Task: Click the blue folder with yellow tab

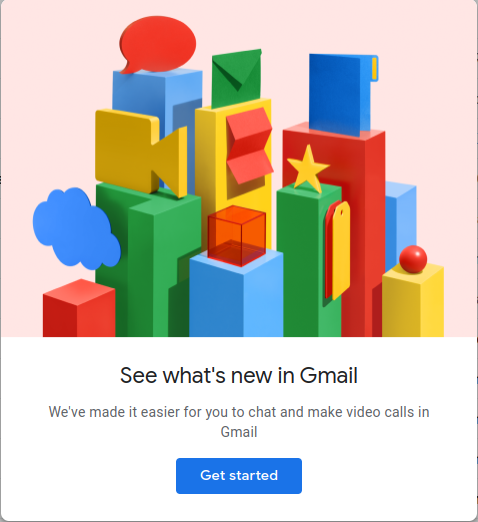Action: coord(343,94)
